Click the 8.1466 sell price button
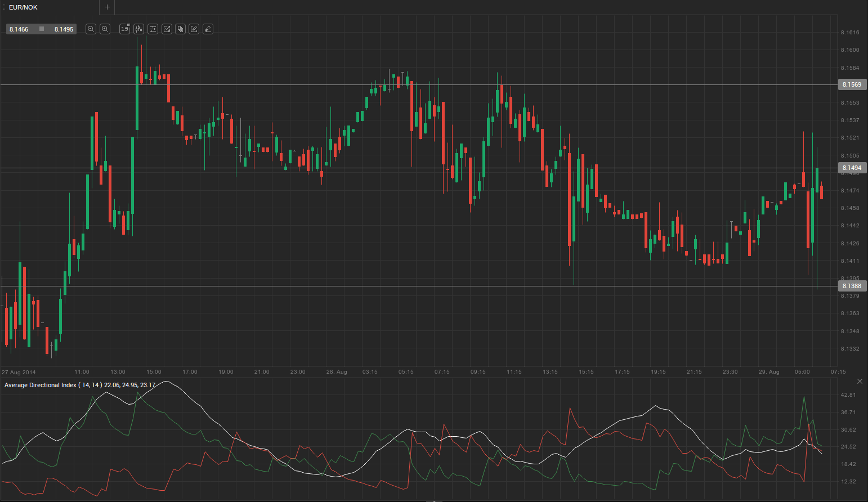Viewport: 868px width, 502px height. click(x=19, y=29)
